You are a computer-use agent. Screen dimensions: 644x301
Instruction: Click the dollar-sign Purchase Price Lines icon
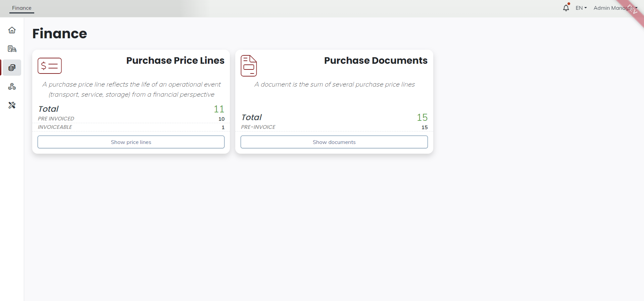(50, 66)
